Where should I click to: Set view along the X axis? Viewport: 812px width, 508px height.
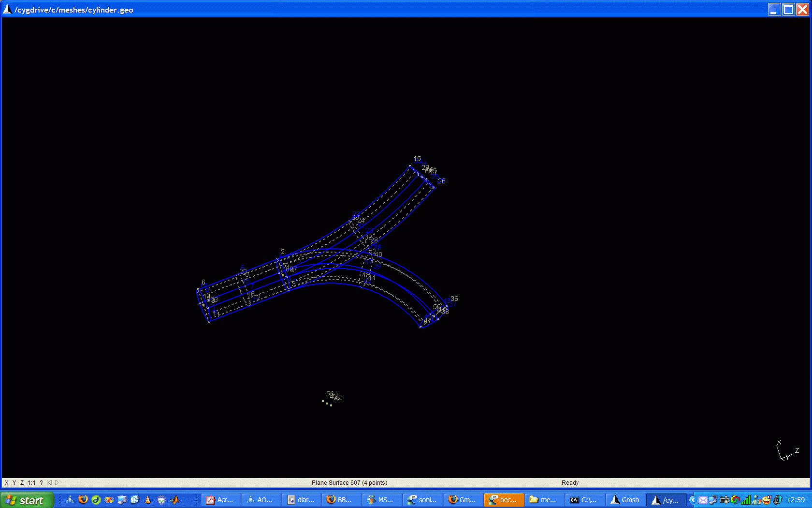[x=6, y=483]
